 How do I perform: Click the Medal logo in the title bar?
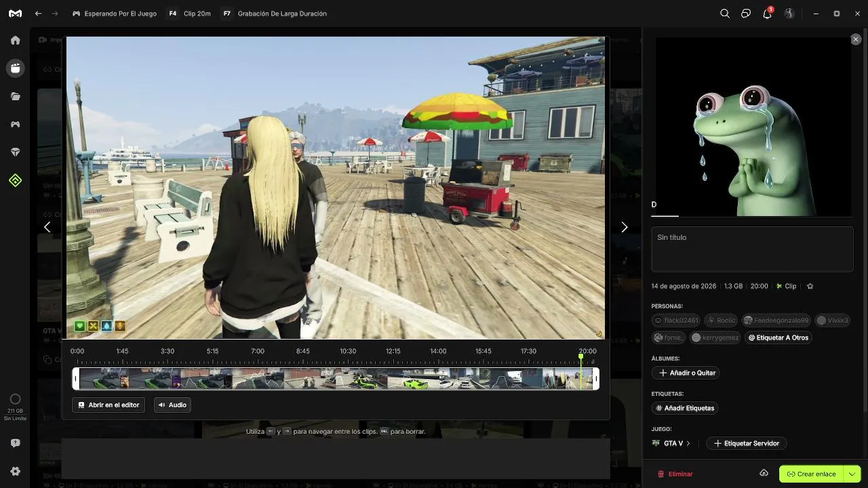tap(15, 14)
